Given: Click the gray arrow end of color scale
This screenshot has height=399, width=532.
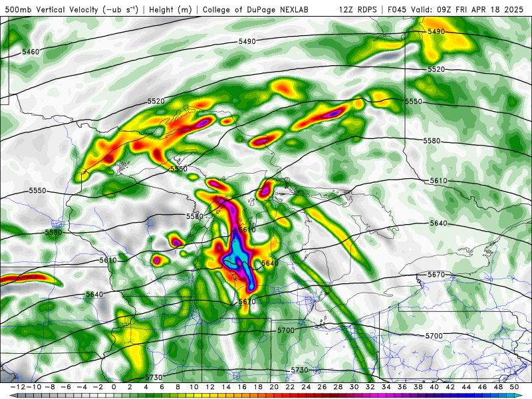Looking at the screenshot, I should (x=13, y=396).
